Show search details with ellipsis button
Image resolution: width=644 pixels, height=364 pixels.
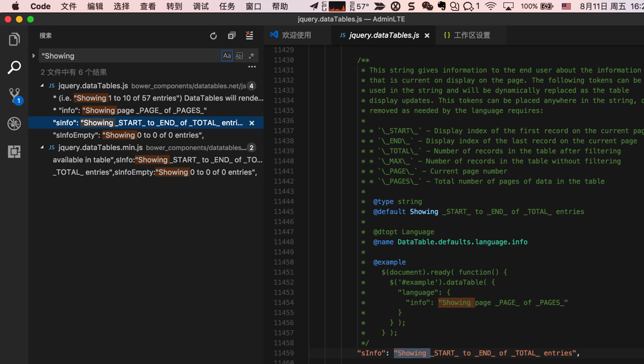pyautogui.click(x=252, y=67)
